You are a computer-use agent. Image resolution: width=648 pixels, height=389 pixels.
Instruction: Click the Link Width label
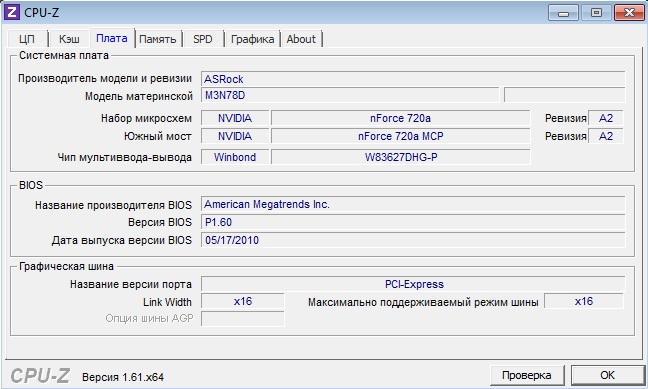(167, 302)
